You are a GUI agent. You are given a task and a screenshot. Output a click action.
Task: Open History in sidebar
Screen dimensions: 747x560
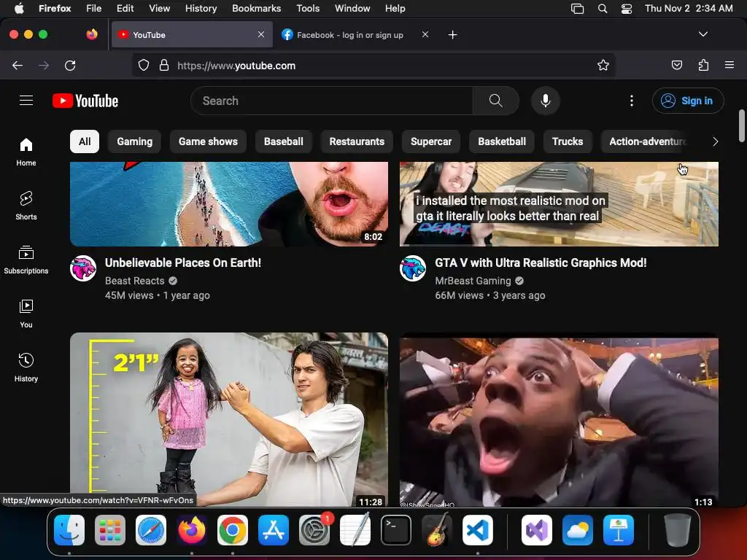coord(26,367)
